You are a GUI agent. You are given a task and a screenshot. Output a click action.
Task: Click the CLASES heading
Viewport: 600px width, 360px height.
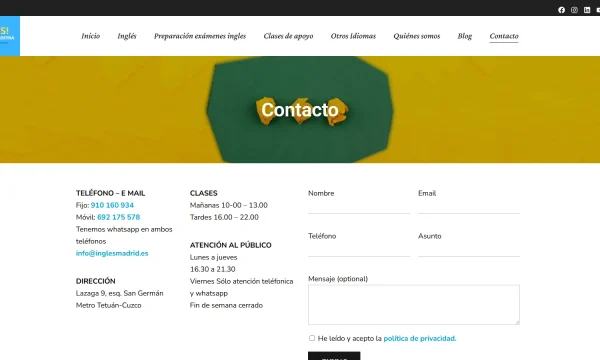pos(204,193)
